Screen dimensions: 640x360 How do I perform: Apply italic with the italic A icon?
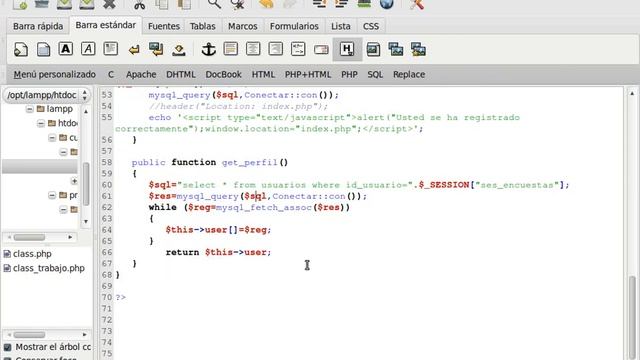[x=88, y=49]
